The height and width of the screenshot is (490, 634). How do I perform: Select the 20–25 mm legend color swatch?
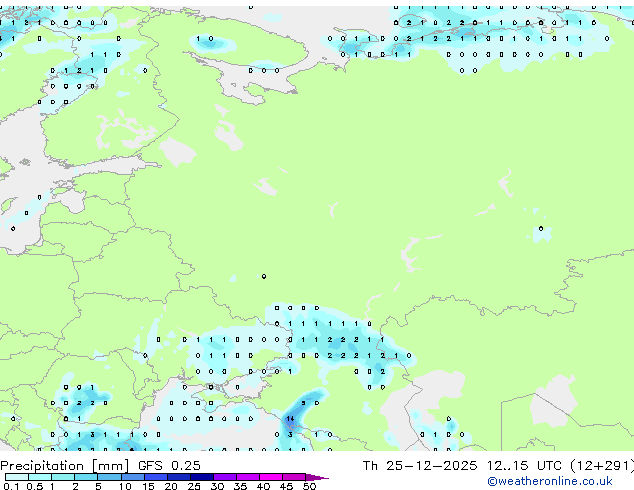coord(179,477)
